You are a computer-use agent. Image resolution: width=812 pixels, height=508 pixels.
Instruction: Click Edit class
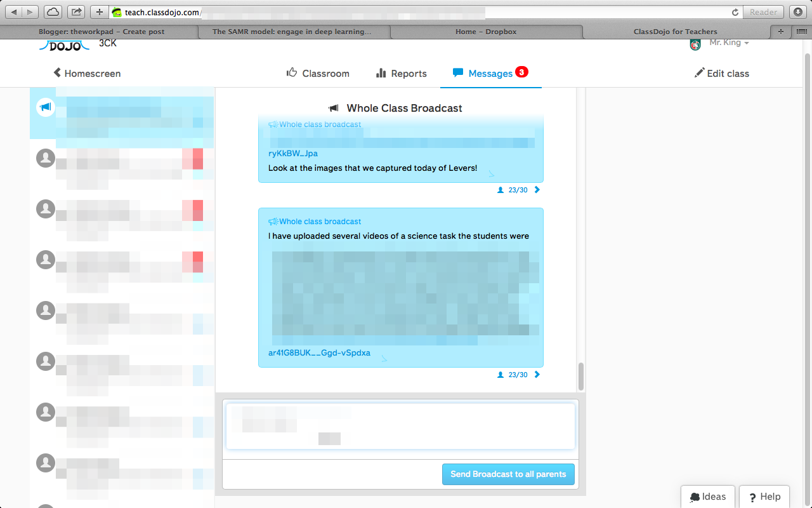pos(722,74)
